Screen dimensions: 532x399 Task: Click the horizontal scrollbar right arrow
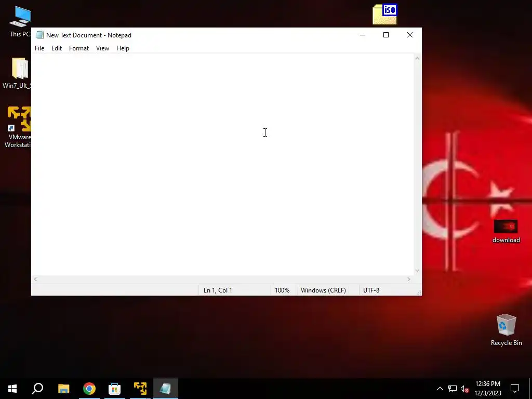[x=409, y=279]
